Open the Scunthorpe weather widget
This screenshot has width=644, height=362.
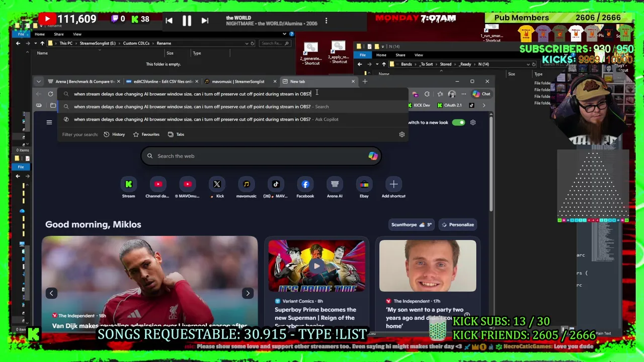[412, 225]
